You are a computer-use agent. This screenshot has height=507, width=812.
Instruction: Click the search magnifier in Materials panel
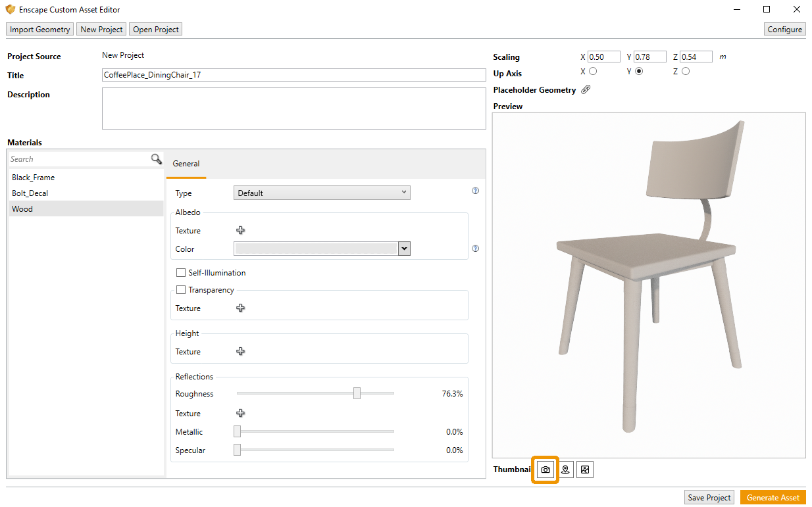point(156,158)
